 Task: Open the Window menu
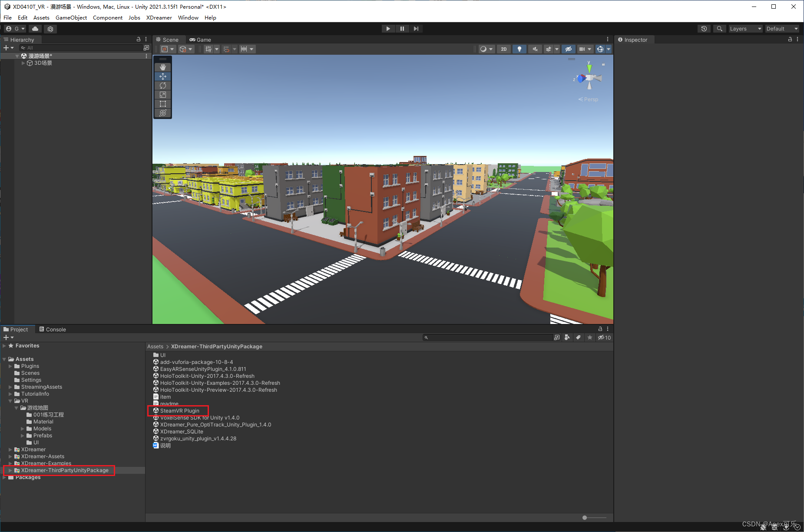pos(188,17)
